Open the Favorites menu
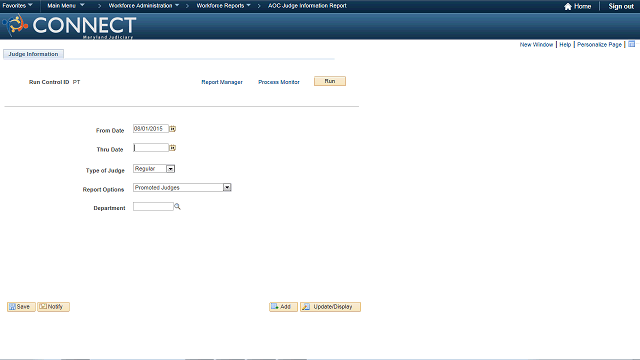The width and height of the screenshot is (640, 360). (x=18, y=6)
